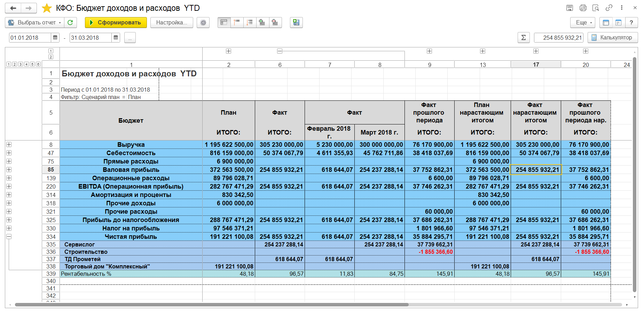Open the Еще menu
This screenshot has width=644, height=312.
pos(582,23)
